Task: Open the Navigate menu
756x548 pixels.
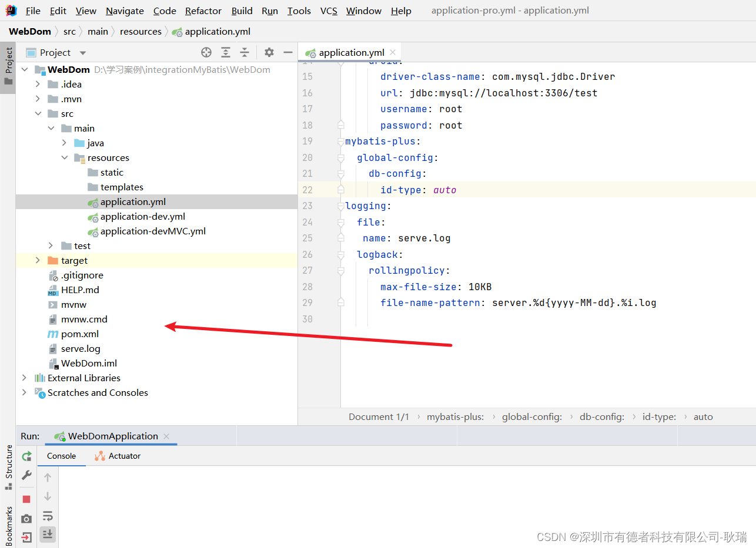Action: click(125, 11)
